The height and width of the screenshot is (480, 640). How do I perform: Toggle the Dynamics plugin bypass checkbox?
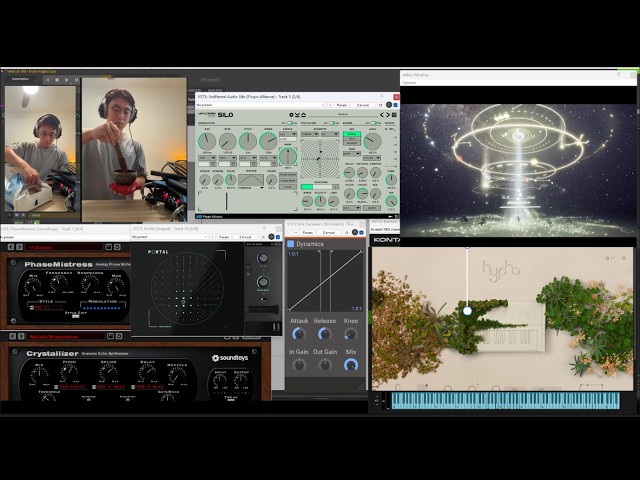coord(361,232)
